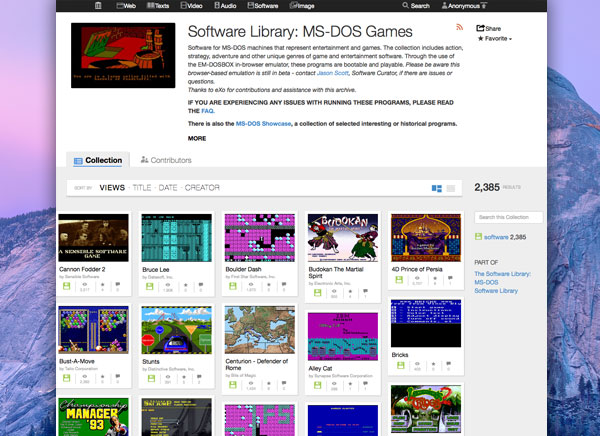Open the Lemmings 2 Tribes thumbnail
The height and width of the screenshot is (436, 600).
coord(426,409)
